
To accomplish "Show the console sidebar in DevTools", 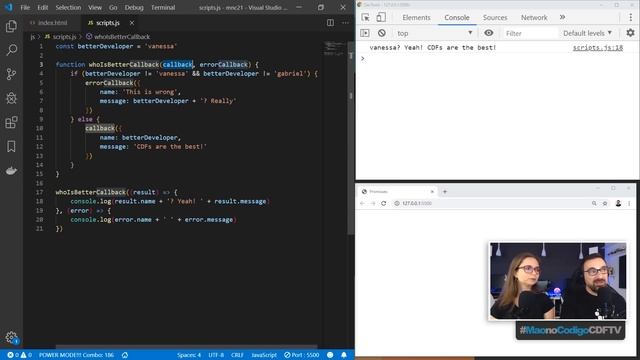I will (365, 33).
